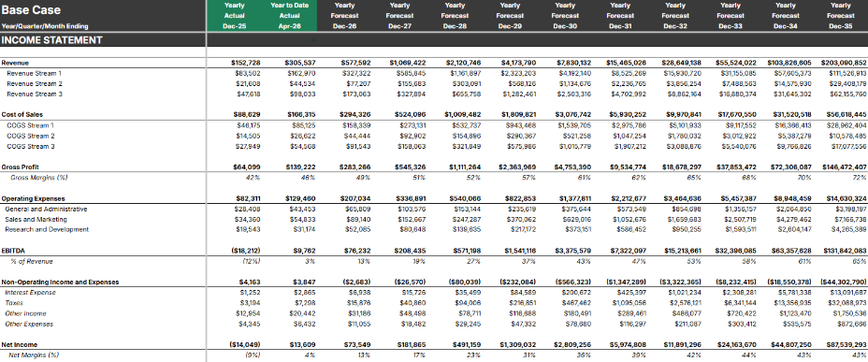Select Dec-35 Other Expenses value $872,666
Image resolution: width=868 pixels, height=362 pixels.
coord(853,324)
